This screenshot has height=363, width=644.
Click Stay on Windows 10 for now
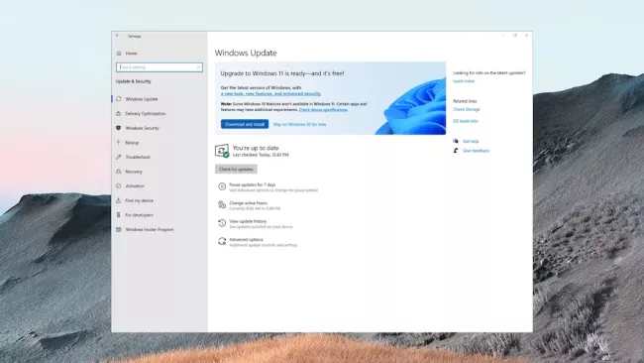300,124
